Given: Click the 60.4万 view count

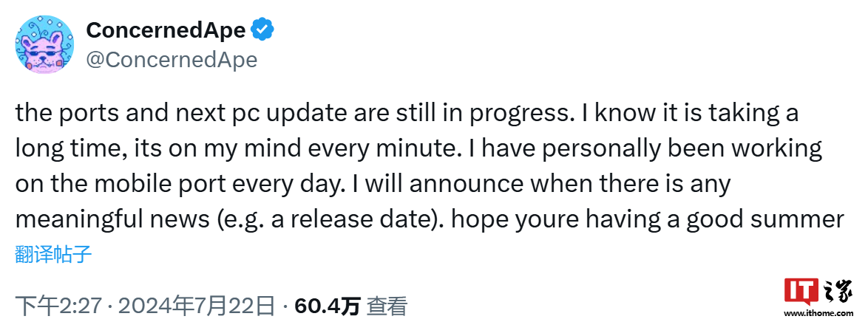Looking at the screenshot, I should pos(327,306).
